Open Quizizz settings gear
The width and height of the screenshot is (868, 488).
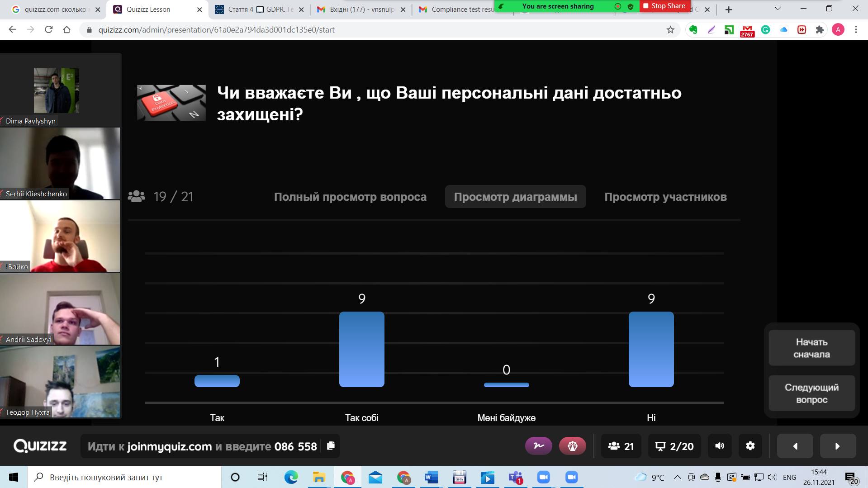point(750,446)
